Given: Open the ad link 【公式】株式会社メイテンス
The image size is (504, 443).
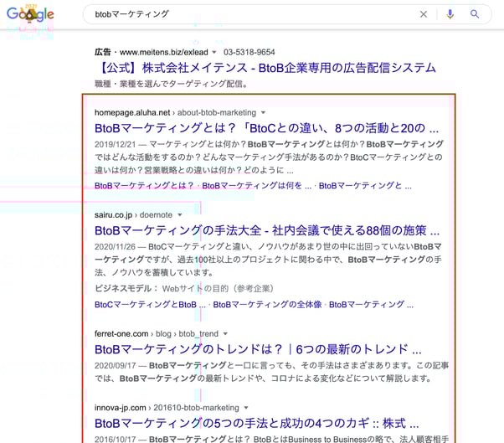Looking at the screenshot, I should point(265,68).
